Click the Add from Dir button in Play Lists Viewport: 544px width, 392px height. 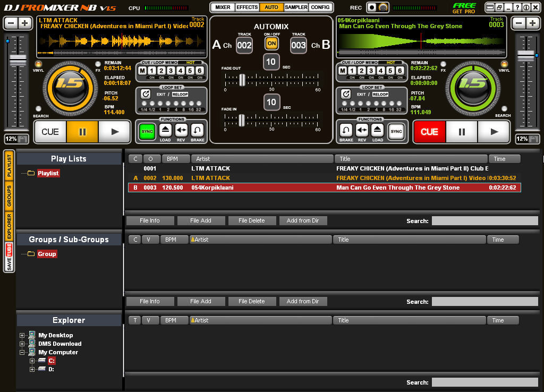tap(303, 220)
